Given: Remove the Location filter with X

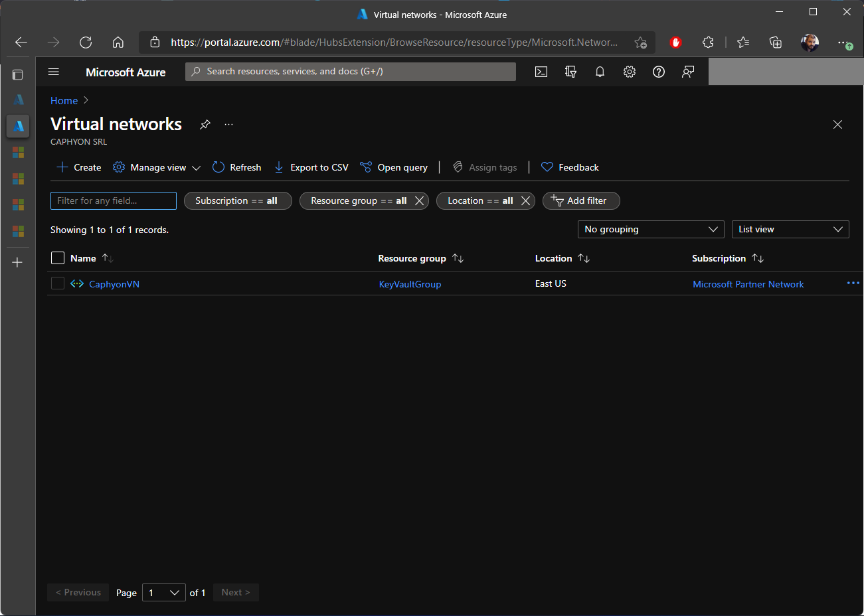Looking at the screenshot, I should 526,200.
